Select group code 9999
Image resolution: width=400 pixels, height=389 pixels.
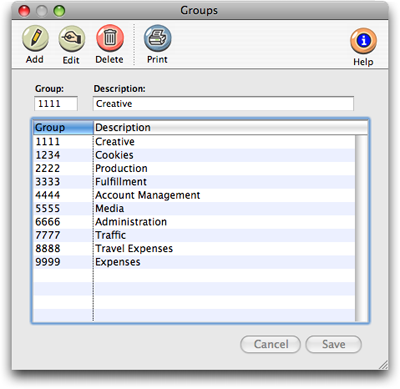pyautogui.click(x=48, y=262)
